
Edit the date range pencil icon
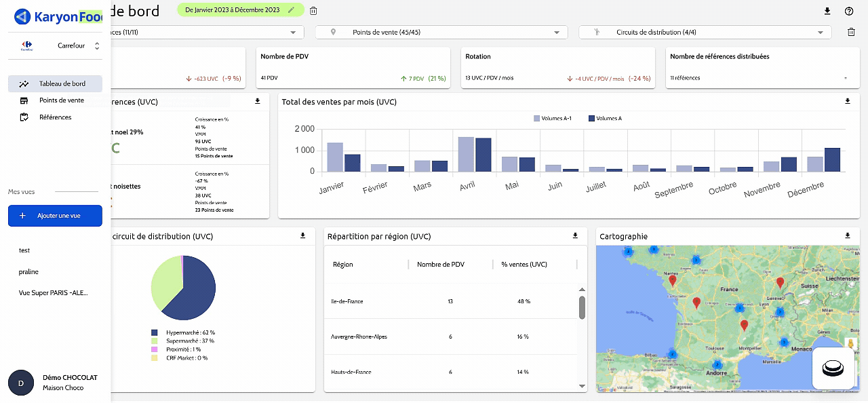(x=292, y=10)
